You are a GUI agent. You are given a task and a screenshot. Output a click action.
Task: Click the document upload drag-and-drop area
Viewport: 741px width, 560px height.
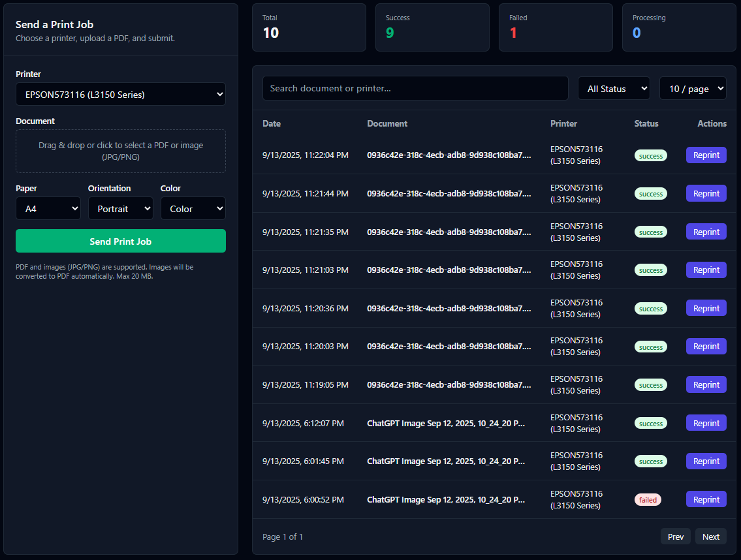click(x=120, y=151)
